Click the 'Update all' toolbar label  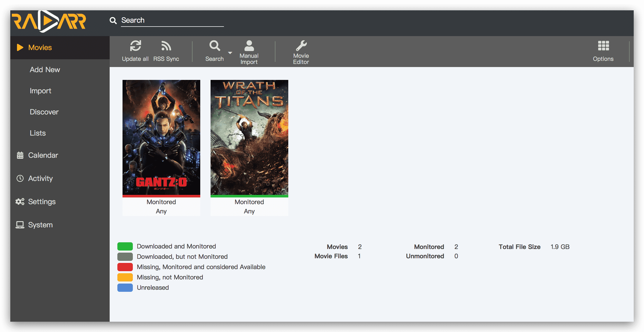point(135,59)
